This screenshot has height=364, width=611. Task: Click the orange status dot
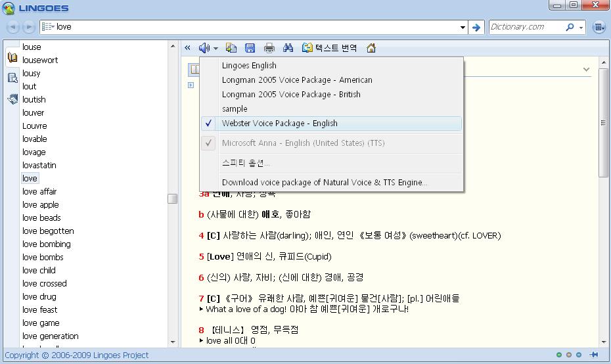[x=569, y=355]
